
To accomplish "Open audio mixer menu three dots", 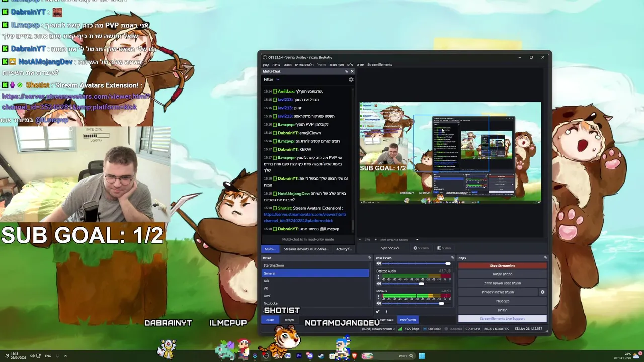I will pos(386,311).
